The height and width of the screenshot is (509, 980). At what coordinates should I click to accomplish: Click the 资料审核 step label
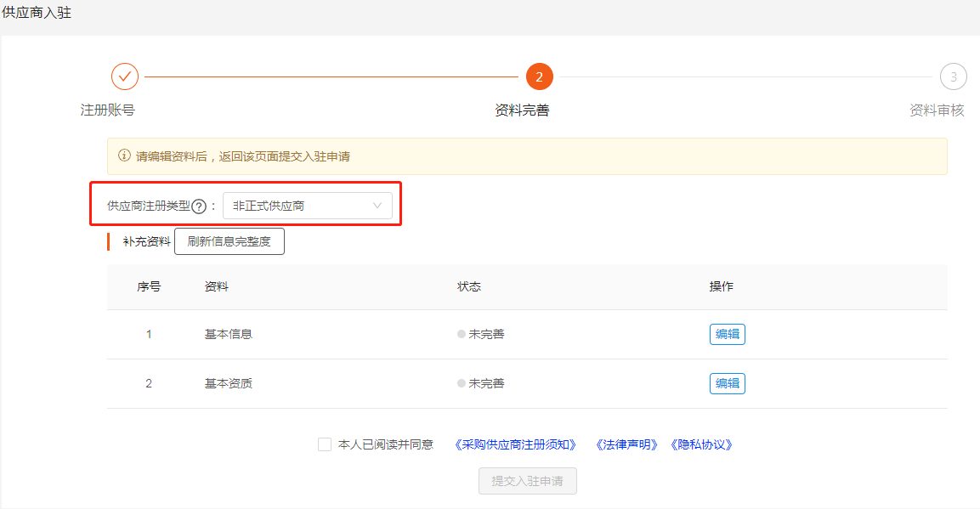[937, 110]
